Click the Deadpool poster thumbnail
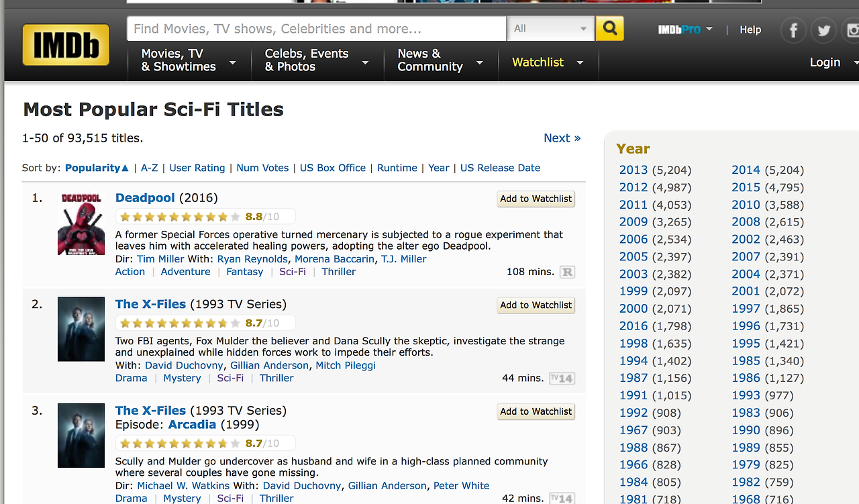This screenshot has width=859, height=504. [81, 223]
